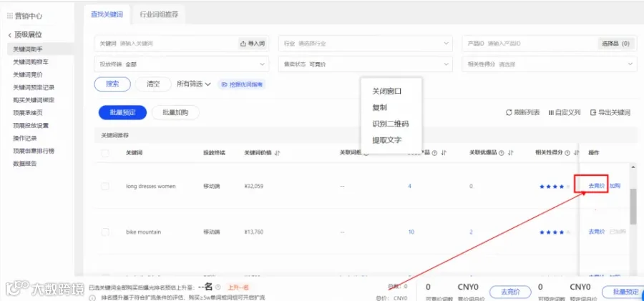Sort by keyword price arrows
The image size is (644, 301).
tap(277, 153)
